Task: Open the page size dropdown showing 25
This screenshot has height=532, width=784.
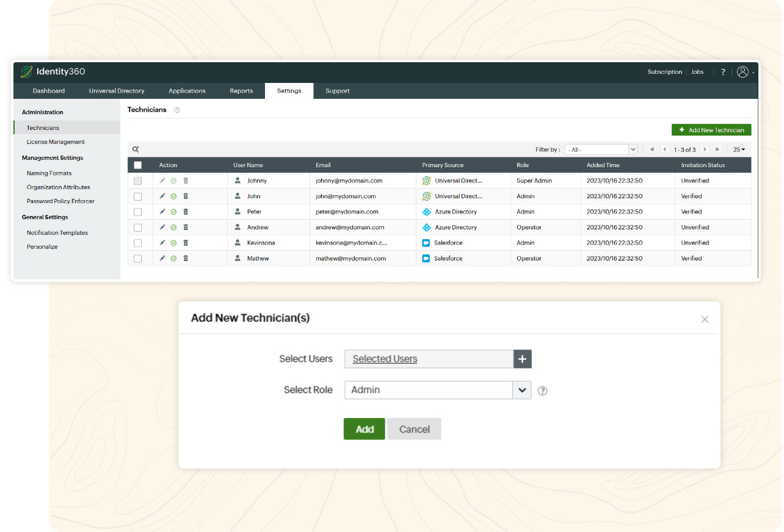Action: click(x=739, y=149)
